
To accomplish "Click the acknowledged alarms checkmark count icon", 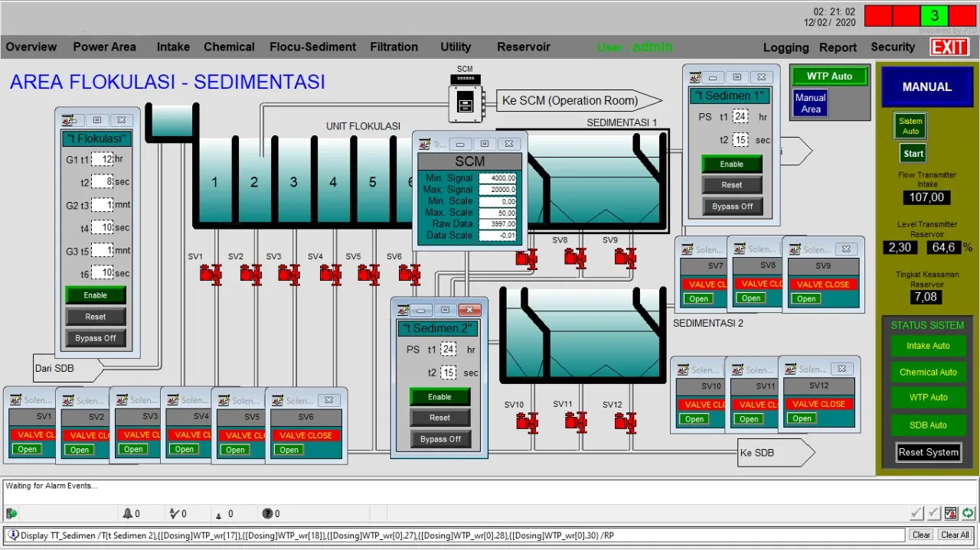I will 175,513.
